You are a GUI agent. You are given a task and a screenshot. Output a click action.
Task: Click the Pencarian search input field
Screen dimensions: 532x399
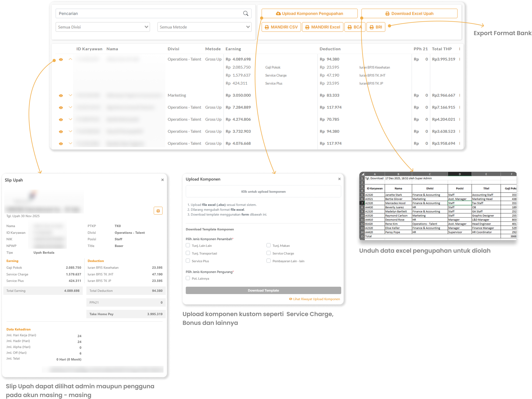coord(149,14)
